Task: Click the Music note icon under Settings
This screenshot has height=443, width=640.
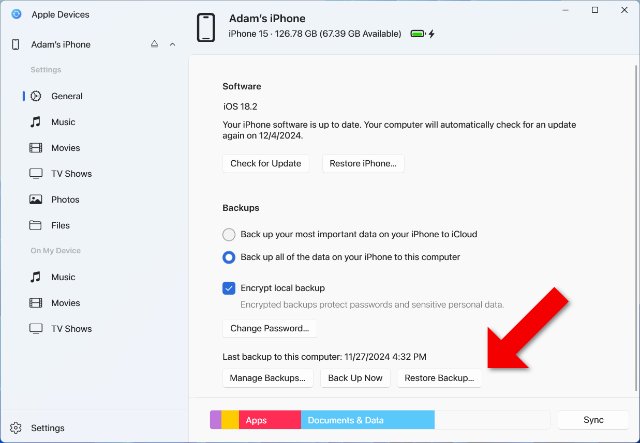Action: (x=36, y=122)
